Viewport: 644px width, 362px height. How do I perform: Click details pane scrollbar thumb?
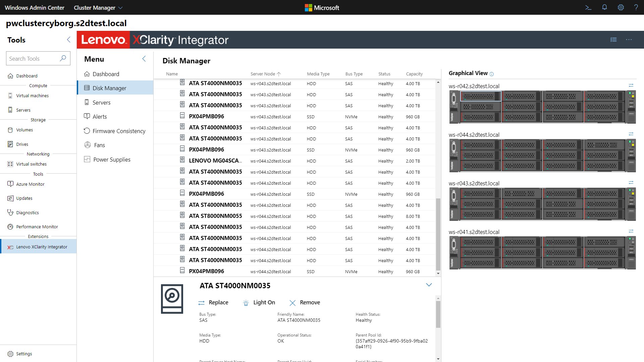point(438,314)
